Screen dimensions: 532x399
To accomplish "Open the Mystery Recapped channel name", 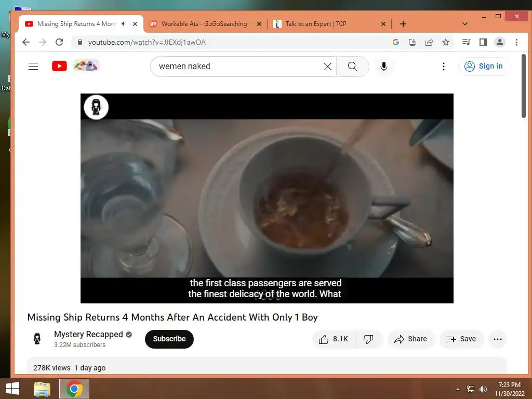I will [88, 334].
